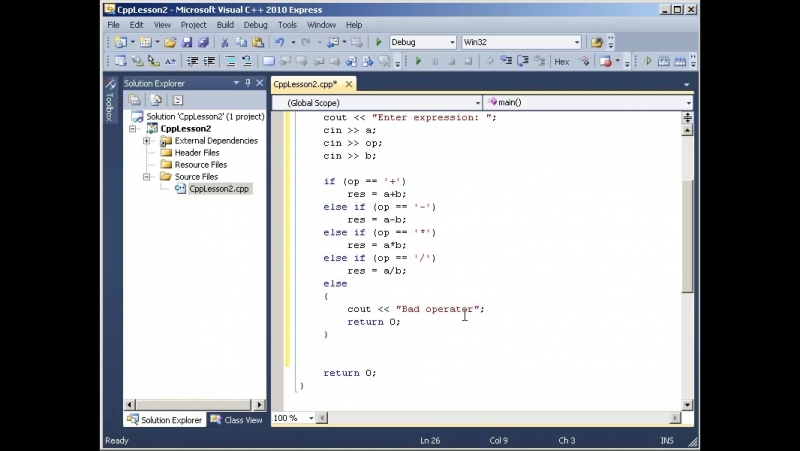Viewport: 800px width, 451px height.
Task: Click the Paste clipboard icon
Action: pos(258,42)
